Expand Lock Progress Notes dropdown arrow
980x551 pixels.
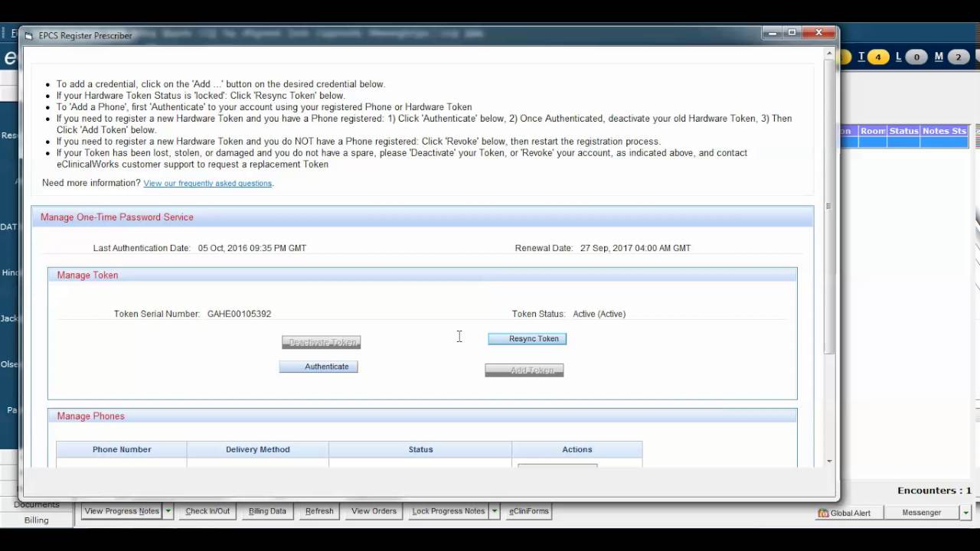coord(495,511)
